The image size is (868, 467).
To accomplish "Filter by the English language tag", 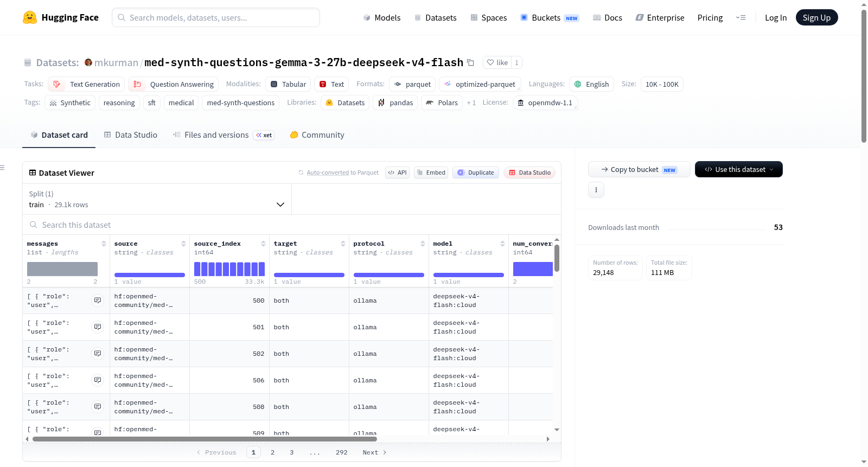I will point(591,84).
